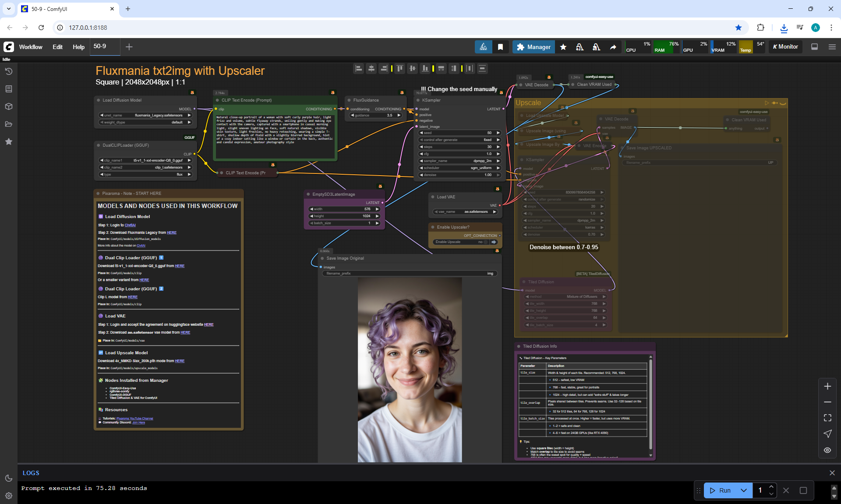Click the Manager button
Image resolution: width=841 pixels, height=504 pixels.
534,47
